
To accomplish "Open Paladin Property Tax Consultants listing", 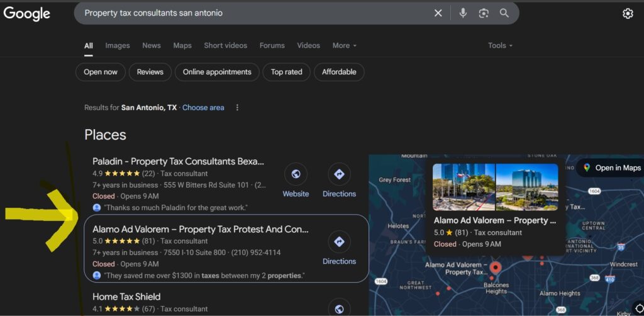I will pos(178,161).
